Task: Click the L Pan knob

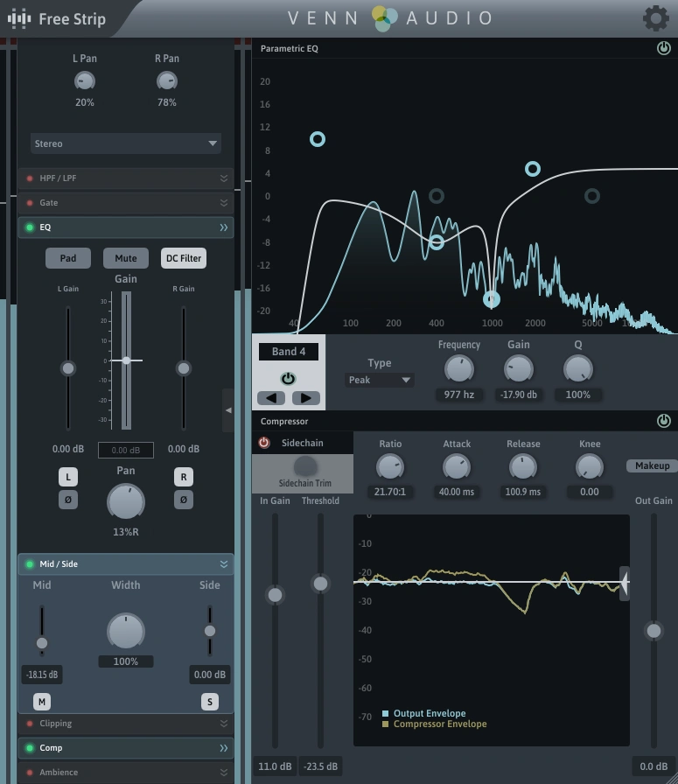Action: 85,80
